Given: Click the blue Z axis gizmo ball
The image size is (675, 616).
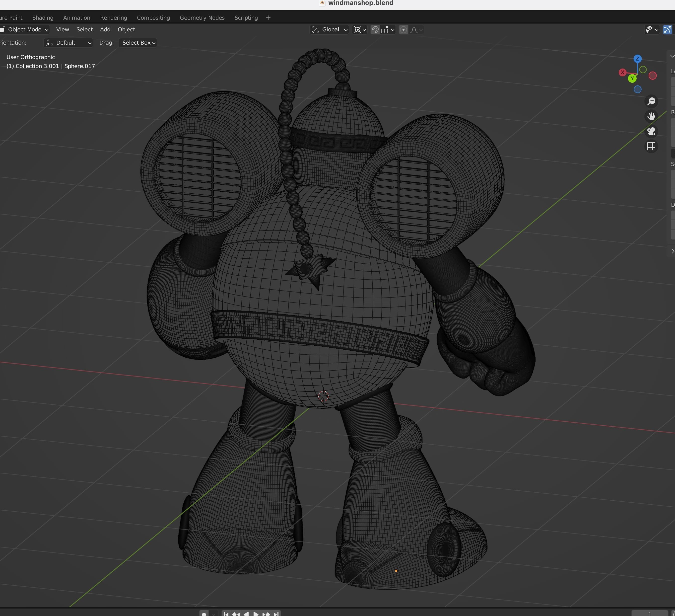Looking at the screenshot, I should pos(637,59).
